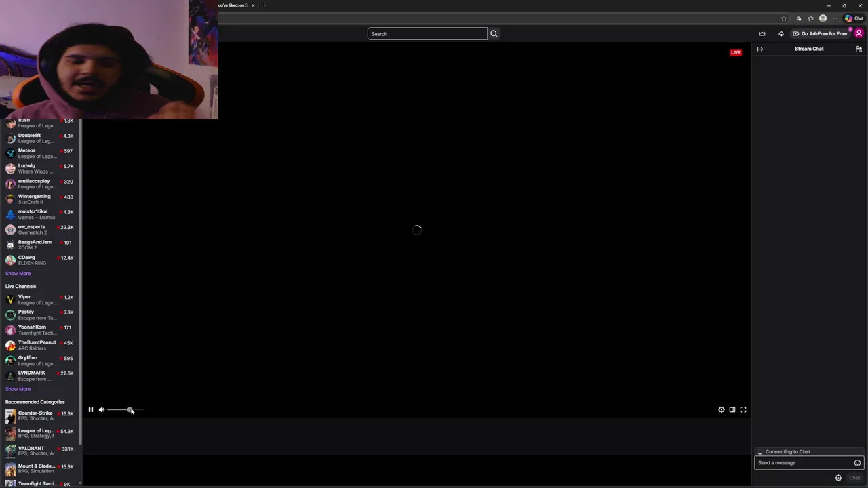Open Meteos channel in sidebar
The width and height of the screenshot is (868, 488).
click(x=40, y=153)
